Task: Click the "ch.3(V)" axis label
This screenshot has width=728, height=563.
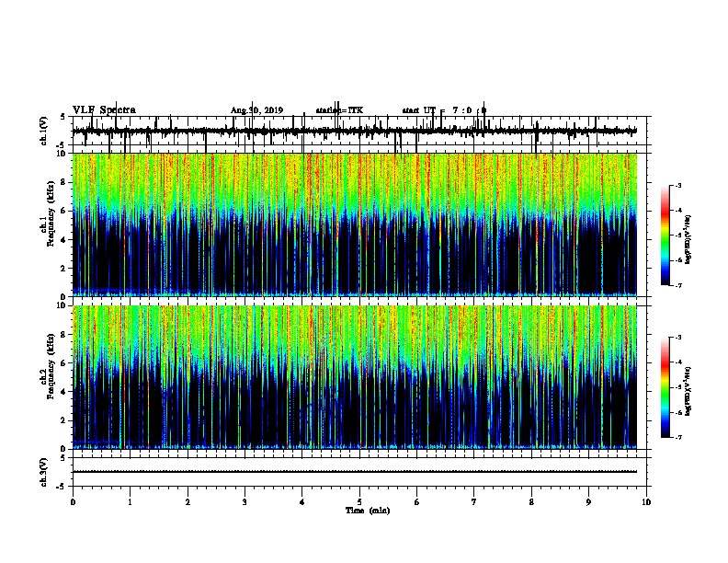Action: (x=44, y=472)
